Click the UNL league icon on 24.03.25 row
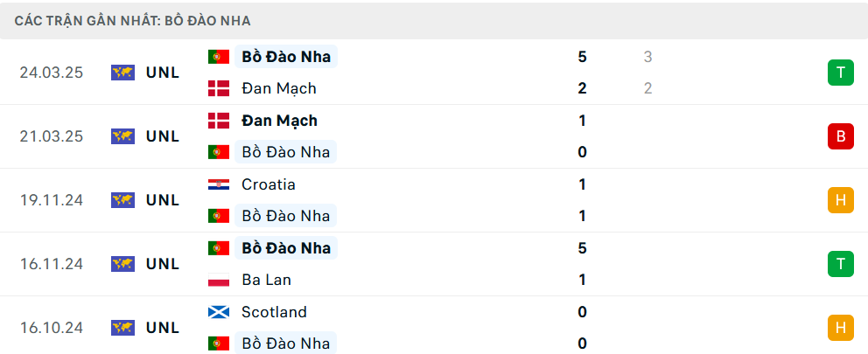The width and height of the screenshot is (868, 354). tap(122, 73)
